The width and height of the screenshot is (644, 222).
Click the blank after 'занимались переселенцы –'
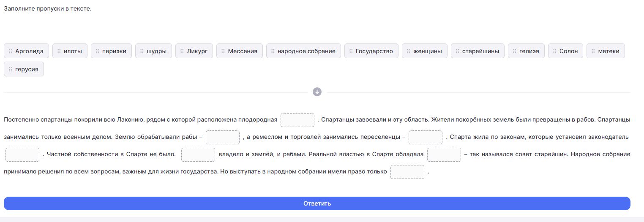426,137
